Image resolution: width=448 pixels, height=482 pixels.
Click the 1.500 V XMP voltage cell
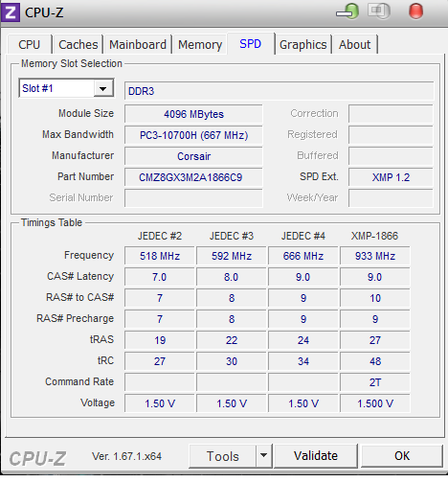pos(375,403)
